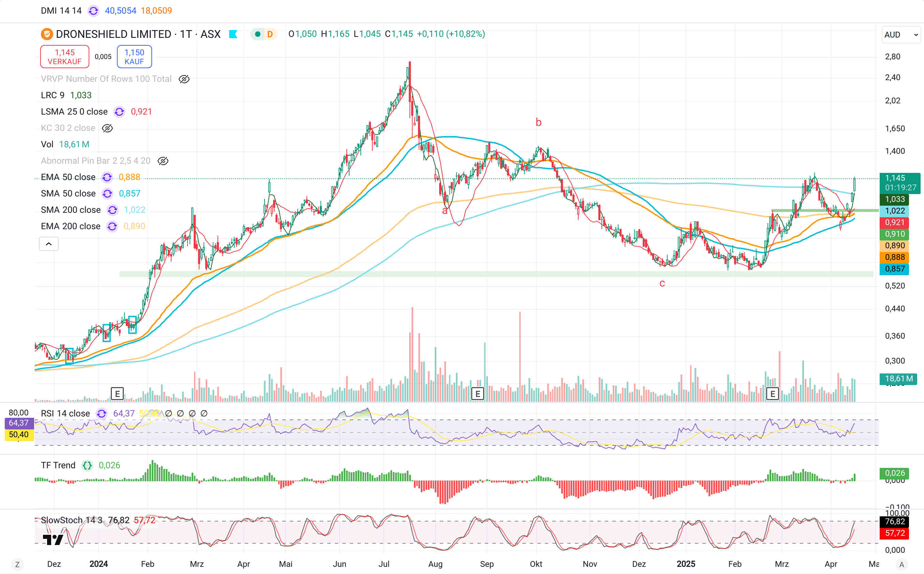Screen dimensions: 924x574
Task: Click the LSMA 25 refresh cycle icon
Action: [x=119, y=112]
